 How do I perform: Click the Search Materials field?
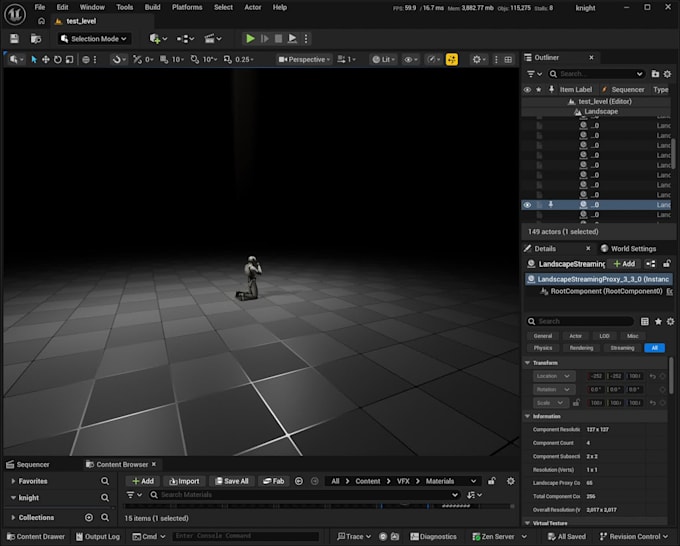(304, 495)
